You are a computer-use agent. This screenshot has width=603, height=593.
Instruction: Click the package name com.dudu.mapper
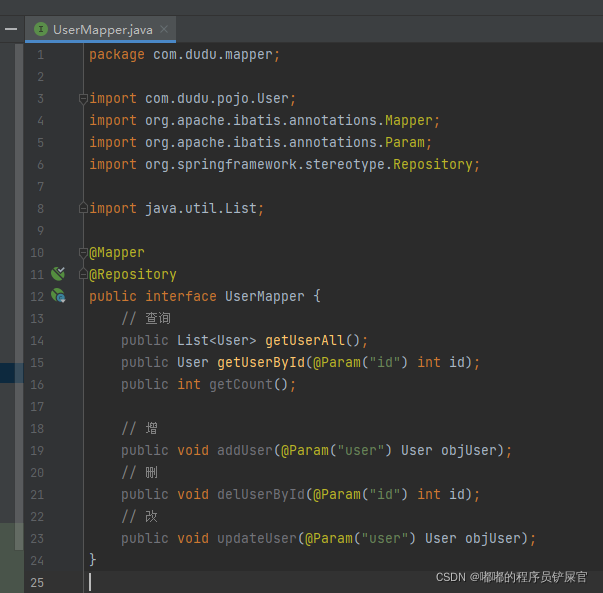[x=213, y=55]
